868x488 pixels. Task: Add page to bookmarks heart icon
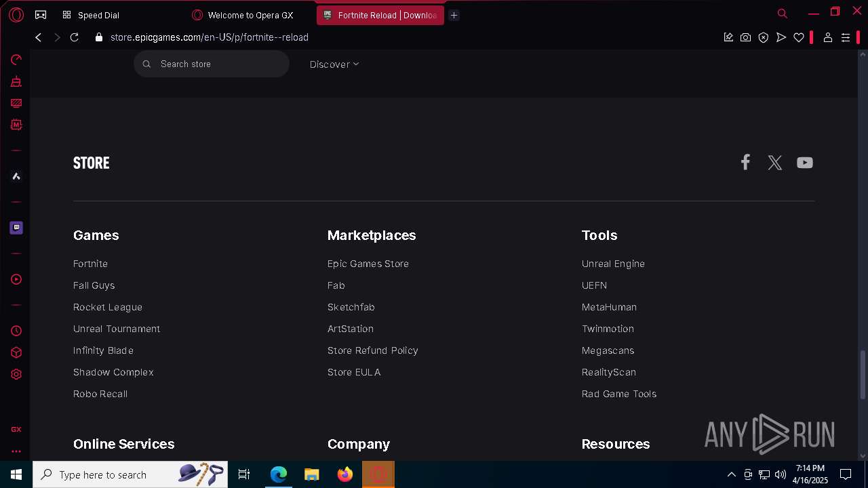[x=799, y=37]
